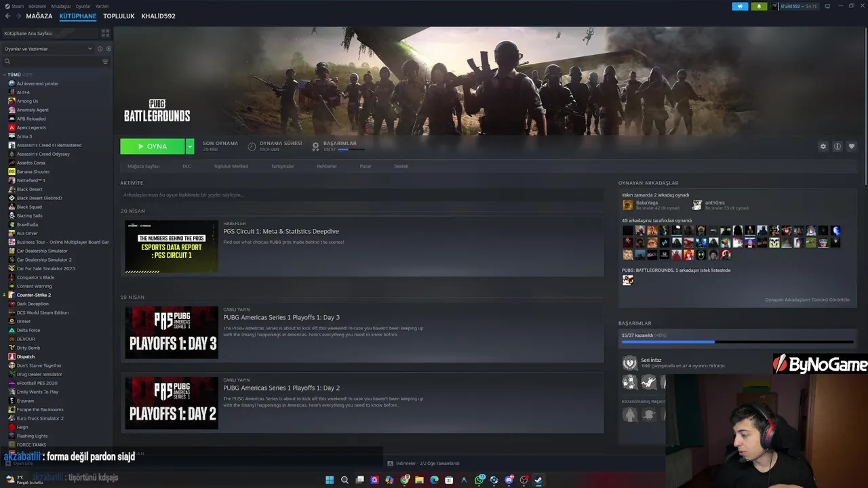Select Counter-Strike 2 in the library
868x488 pixels.
[x=34, y=295]
